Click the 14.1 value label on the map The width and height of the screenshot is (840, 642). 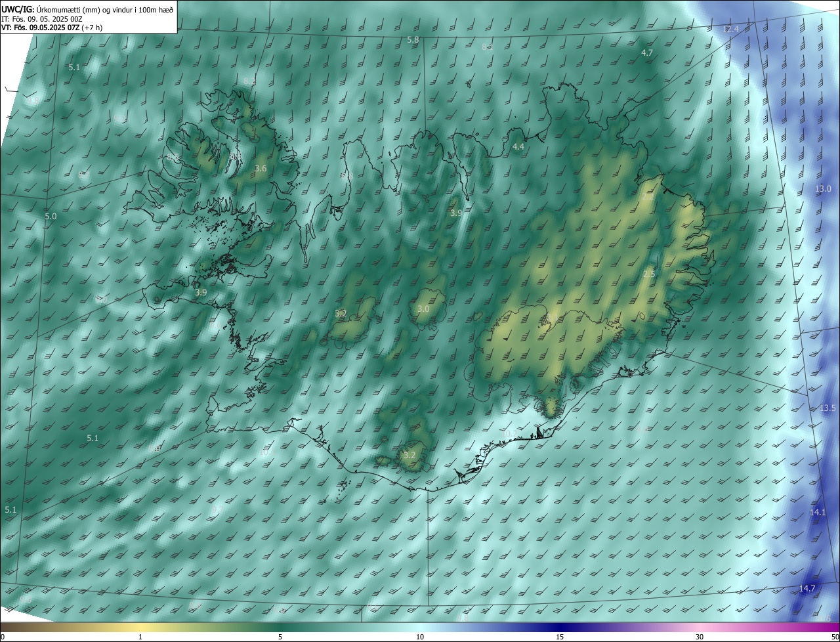click(x=818, y=512)
